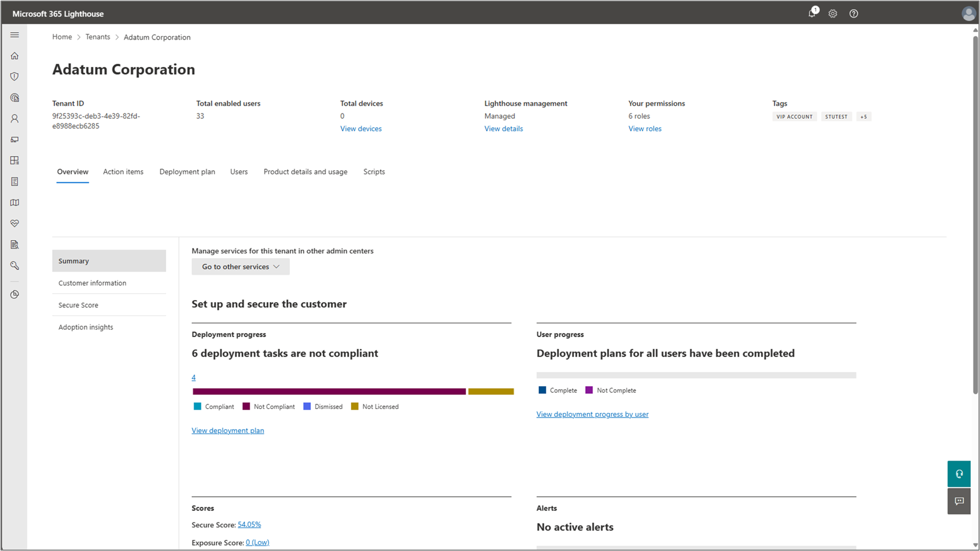Click the help question mark icon
Viewport: 980px width, 551px height.
coord(854,14)
